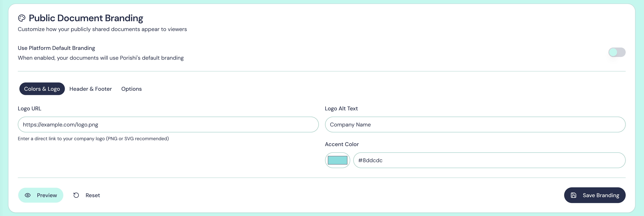Viewport: 644px width, 216px height.
Task: Click the eye icon in the Preview button
Action: coord(28,195)
